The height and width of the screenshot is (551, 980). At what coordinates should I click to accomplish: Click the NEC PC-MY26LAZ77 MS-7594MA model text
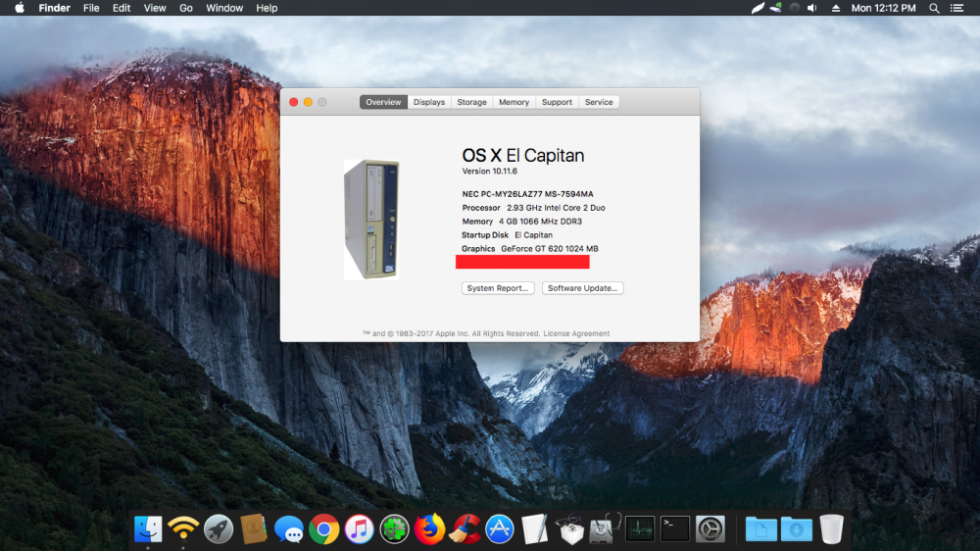tap(527, 194)
